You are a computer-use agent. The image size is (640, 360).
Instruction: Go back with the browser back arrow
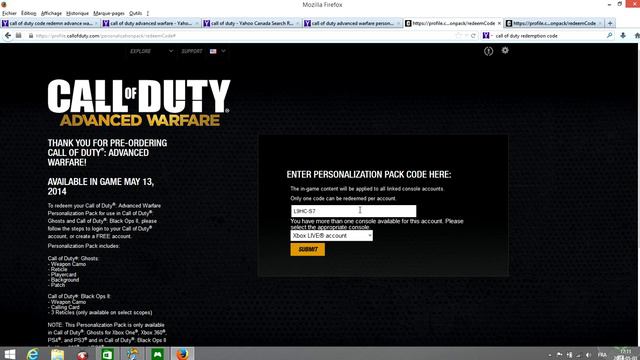click(x=8, y=36)
